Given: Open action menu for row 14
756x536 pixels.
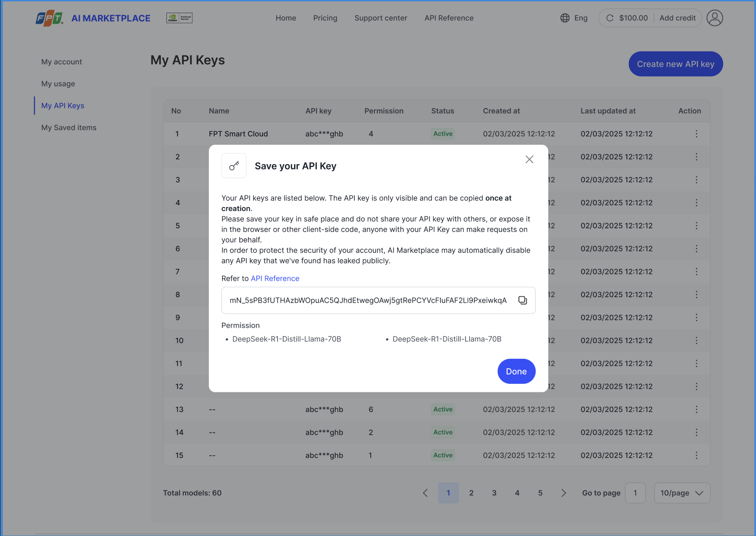Looking at the screenshot, I should [x=696, y=433].
